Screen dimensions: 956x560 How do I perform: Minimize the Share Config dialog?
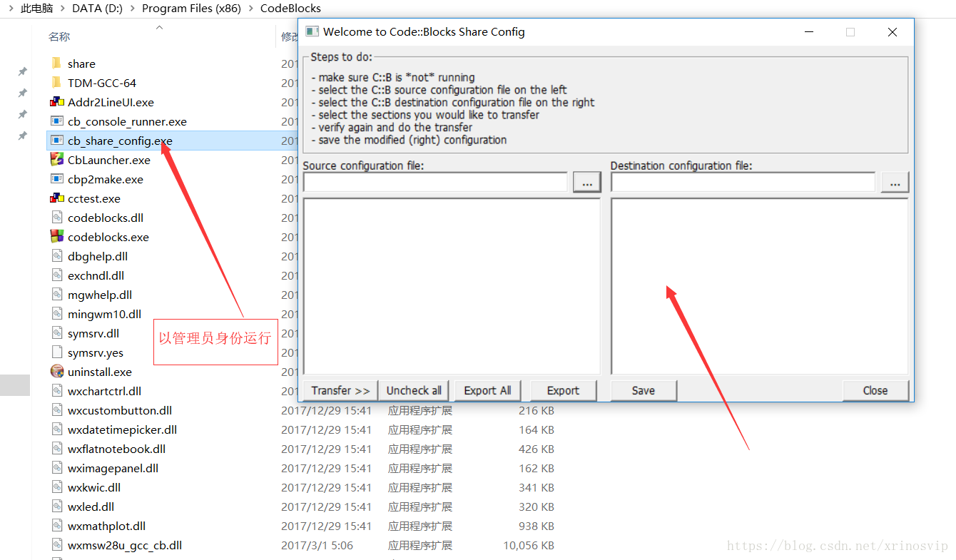tap(809, 31)
